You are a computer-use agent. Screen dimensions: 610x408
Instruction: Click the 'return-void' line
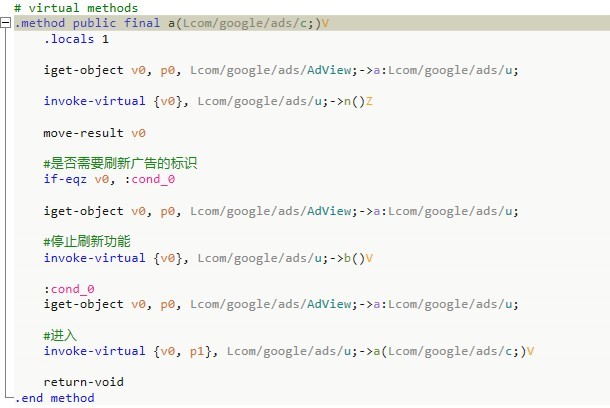pos(84,382)
